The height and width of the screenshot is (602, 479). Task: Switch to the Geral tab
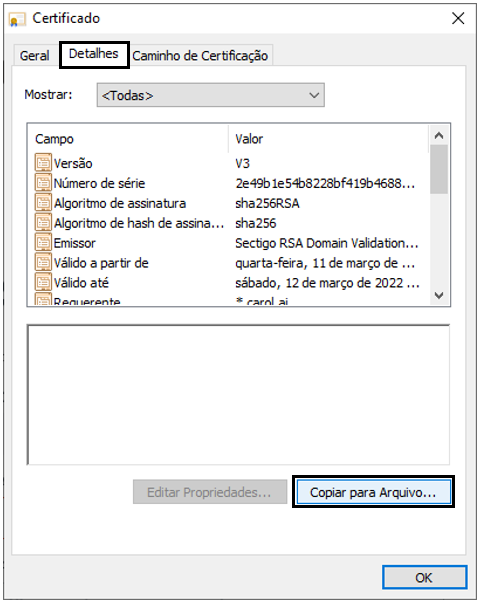(35, 56)
